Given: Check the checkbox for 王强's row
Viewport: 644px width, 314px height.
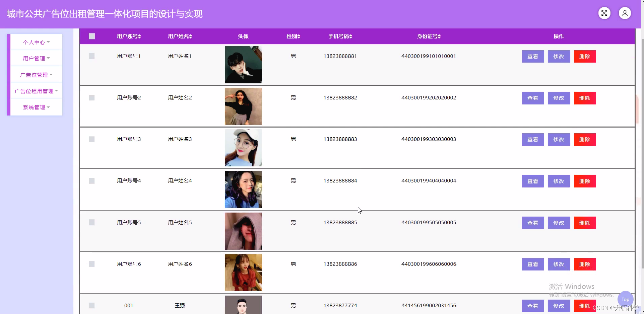Looking at the screenshot, I should [92, 305].
